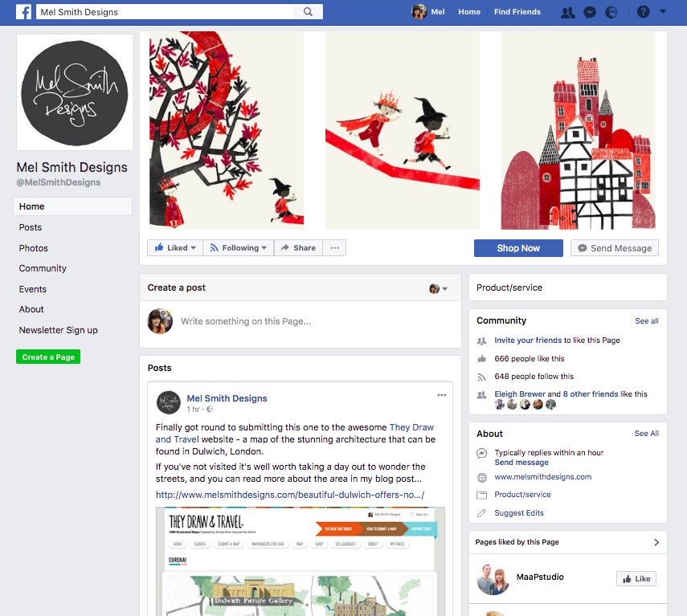
Task: Click the 8 other friends link
Action: coord(591,394)
